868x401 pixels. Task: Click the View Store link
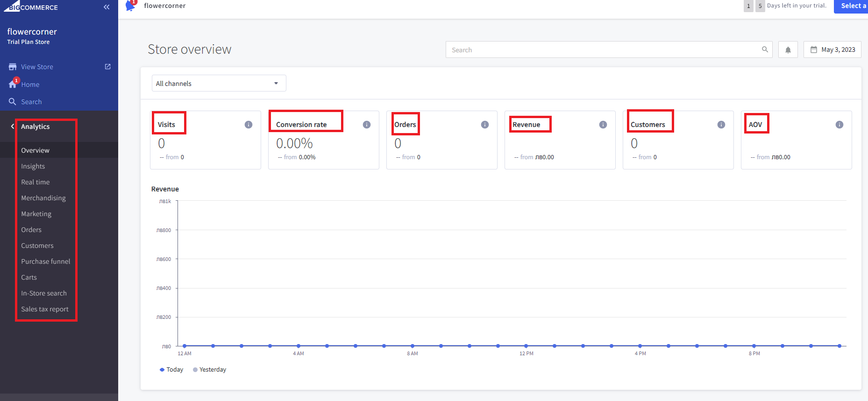[x=37, y=67]
